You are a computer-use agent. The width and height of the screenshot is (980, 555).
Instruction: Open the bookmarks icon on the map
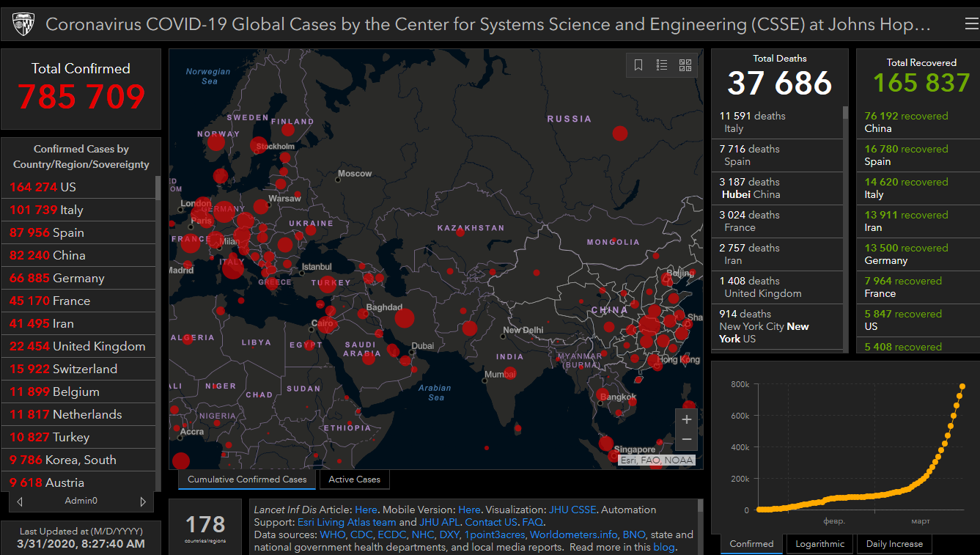point(638,65)
